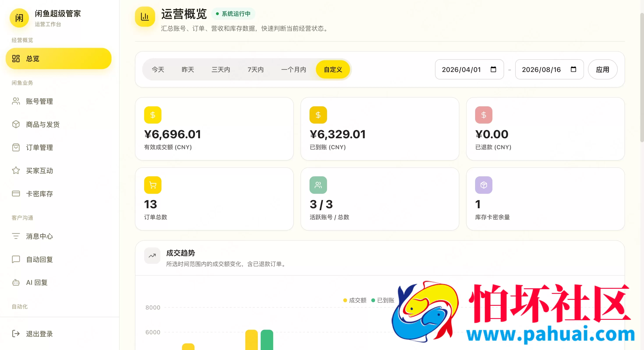Image resolution: width=644 pixels, height=350 pixels.
Task: Open 买家互动 in the sidebar
Action: tap(58, 170)
